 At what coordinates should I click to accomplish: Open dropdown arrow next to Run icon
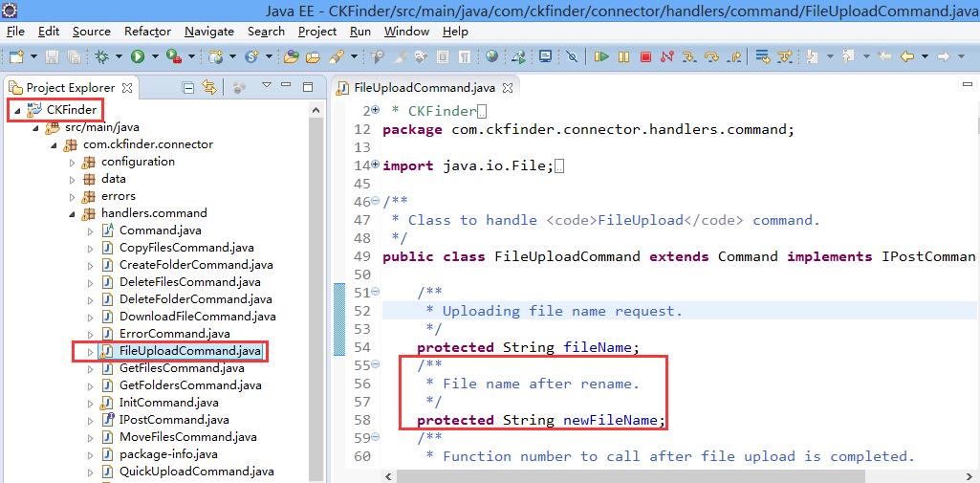click(x=155, y=56)
